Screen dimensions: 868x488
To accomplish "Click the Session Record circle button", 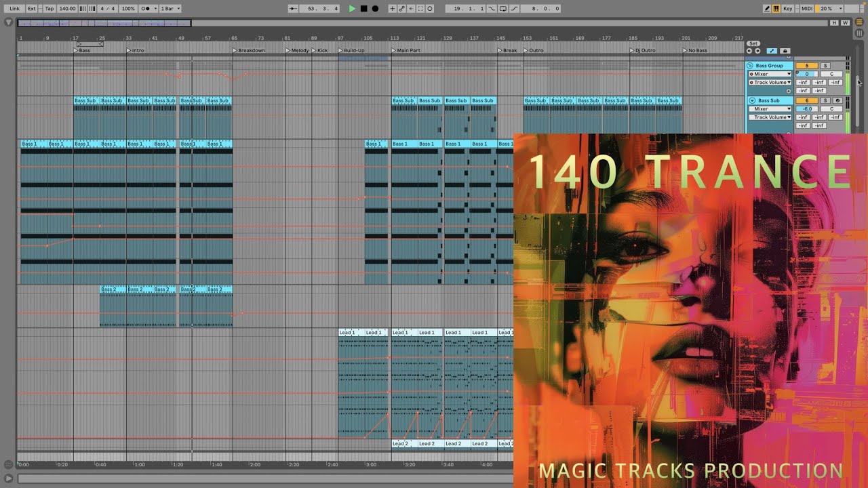I will coord(430,9).
